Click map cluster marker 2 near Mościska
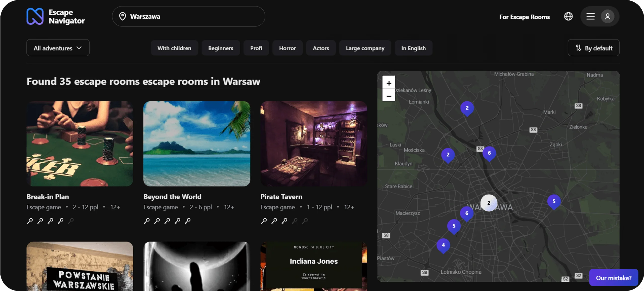644x291 pixels. [x=448, y=156]
